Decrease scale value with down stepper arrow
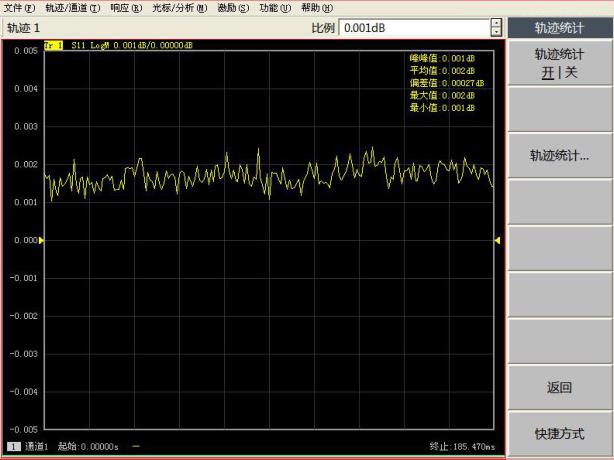Screen dimensions: 614x460 click(x=496, y=33)
